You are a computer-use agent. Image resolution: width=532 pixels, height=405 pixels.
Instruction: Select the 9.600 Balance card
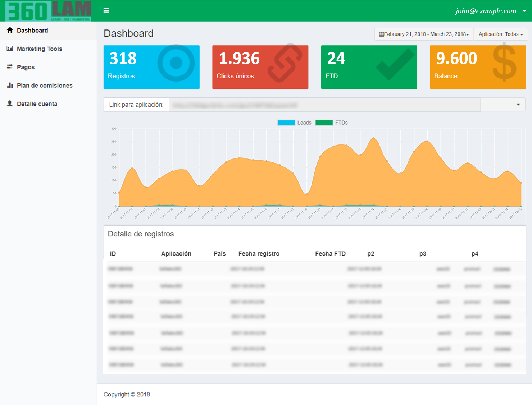pyautogui.click(x=478, y=67)
